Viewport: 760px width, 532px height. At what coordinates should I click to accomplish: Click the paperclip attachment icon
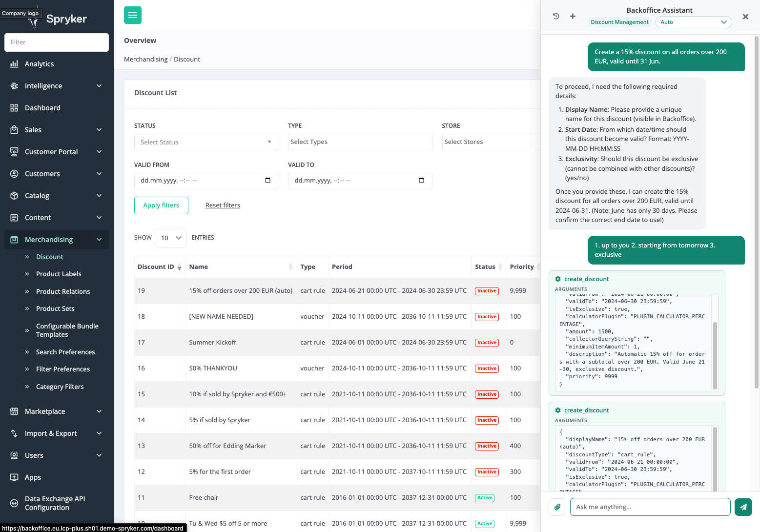(x=557, y=507)
